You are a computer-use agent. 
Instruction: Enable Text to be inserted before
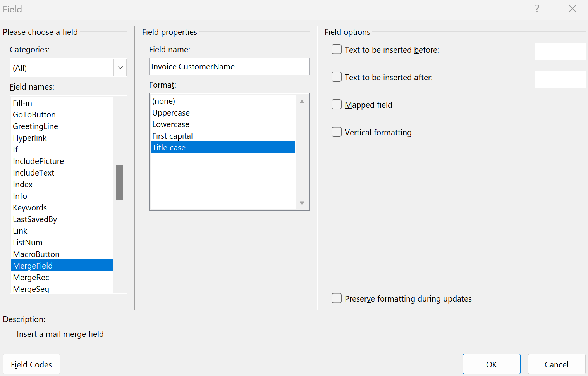(x=337, y=50)
